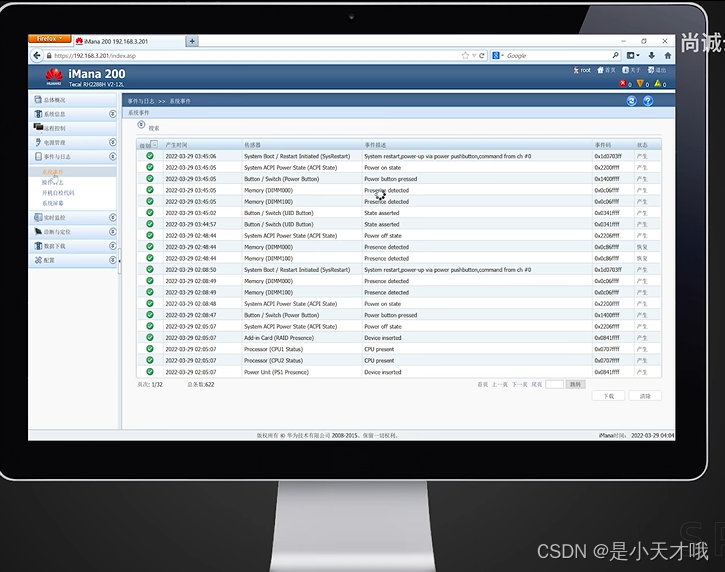Select the 'Power button pressed' cell at 03:45:05
The height and width of the screenshot is (572, 725).
tap(391, 179)
